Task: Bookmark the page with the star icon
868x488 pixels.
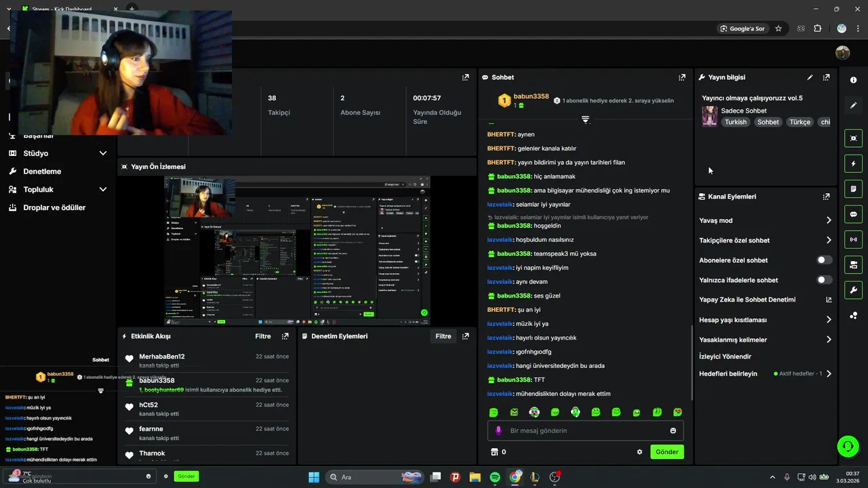Action: pos(778,28)
